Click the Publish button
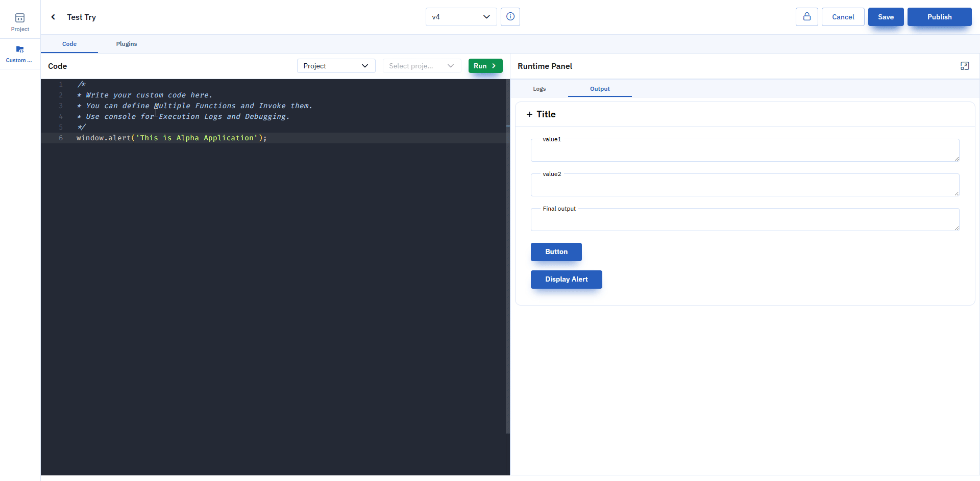 (940, 17)
